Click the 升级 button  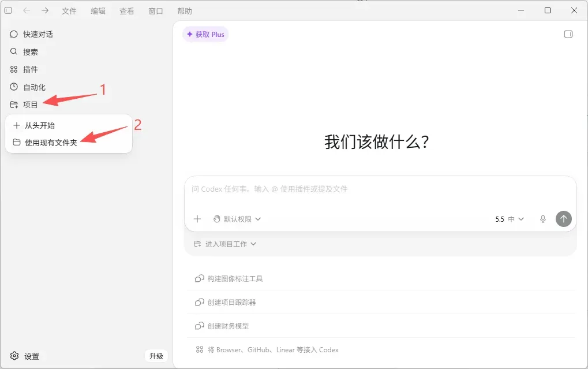(156, 356)
